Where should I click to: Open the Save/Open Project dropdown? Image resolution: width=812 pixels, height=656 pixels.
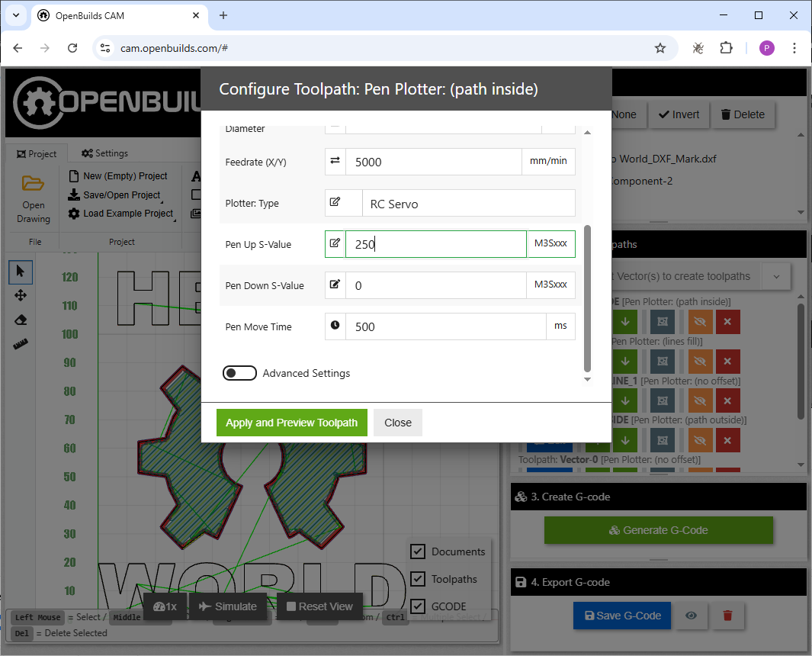point(115,195)
